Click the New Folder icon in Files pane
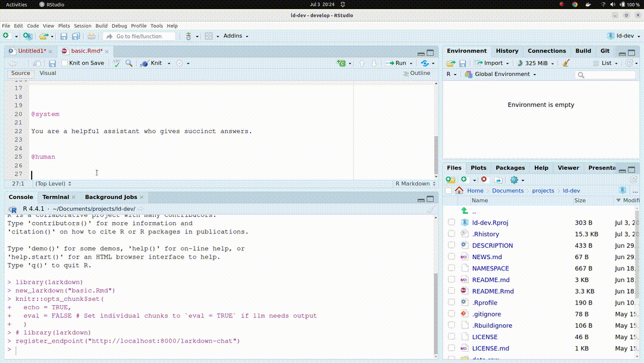The image size is (644, 363). 451,180
